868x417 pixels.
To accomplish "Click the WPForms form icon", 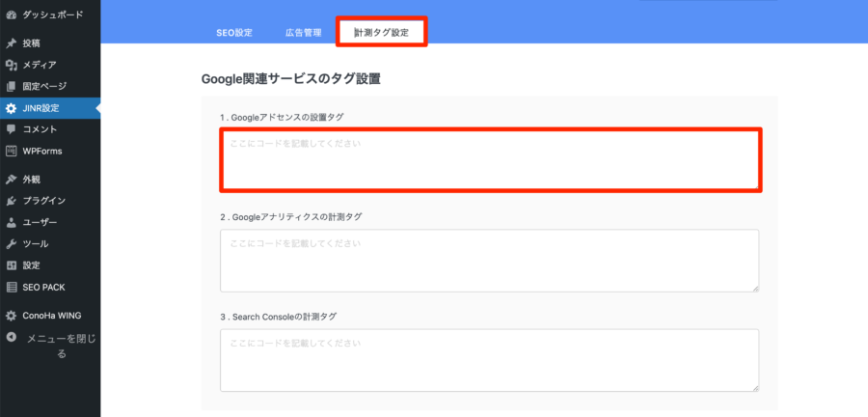I will 11,151.
